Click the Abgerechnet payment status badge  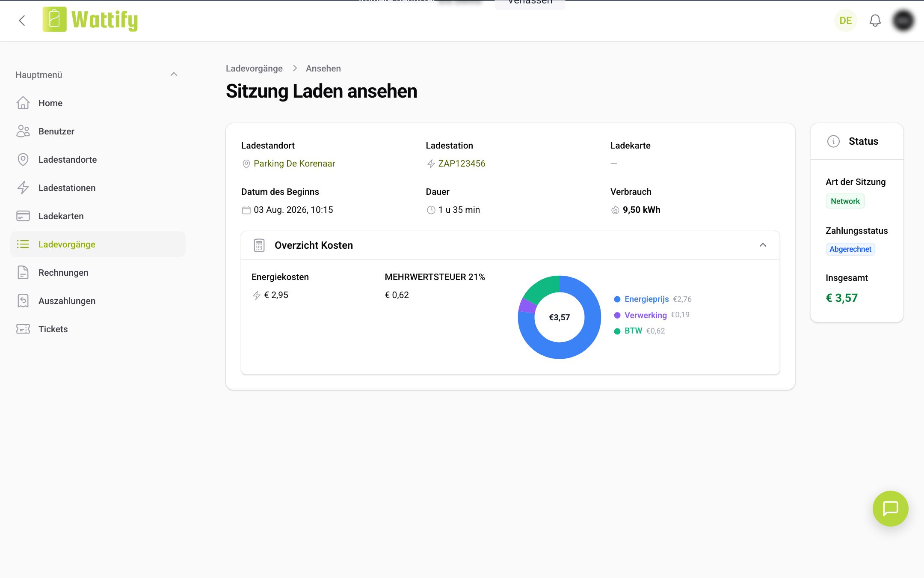[x=850, y=249]
